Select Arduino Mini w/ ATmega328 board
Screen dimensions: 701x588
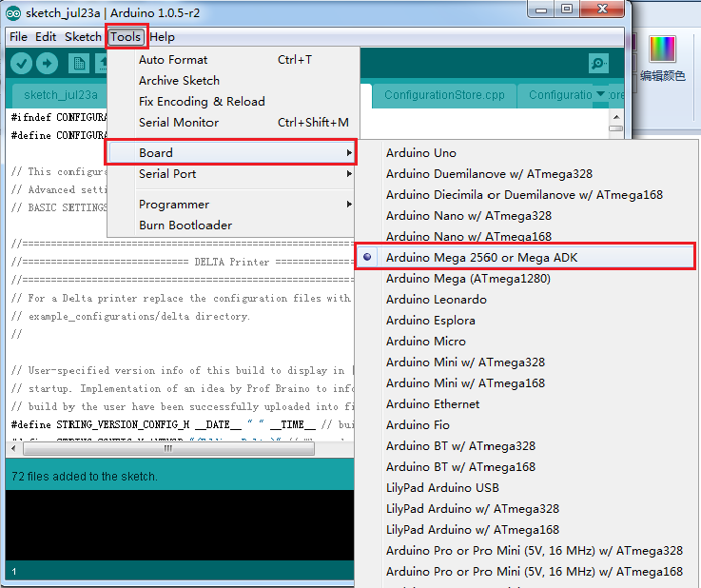point(525,363)
